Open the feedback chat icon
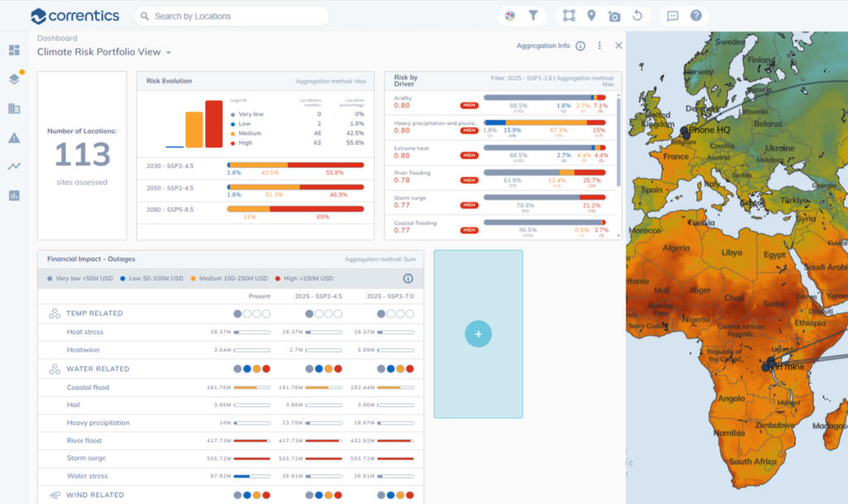Viewport: 848px width, 504px height. (672, 17)
